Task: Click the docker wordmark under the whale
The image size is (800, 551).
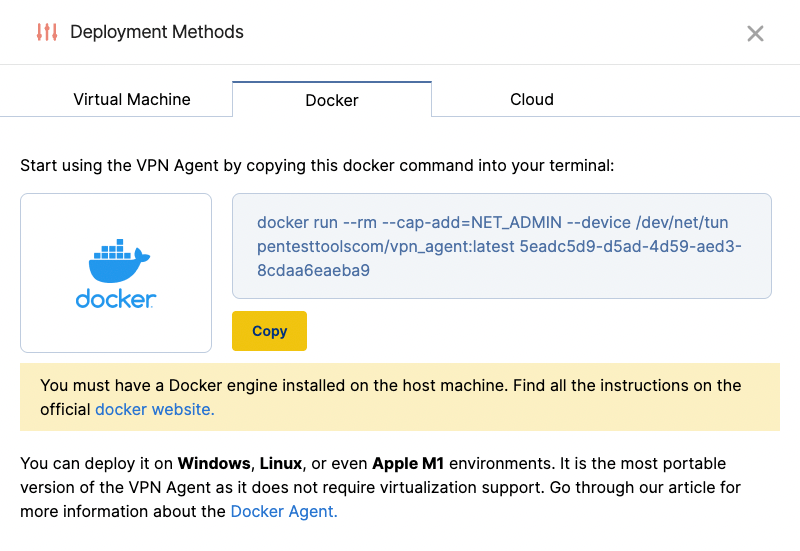Action: click(x=116, y=299)
